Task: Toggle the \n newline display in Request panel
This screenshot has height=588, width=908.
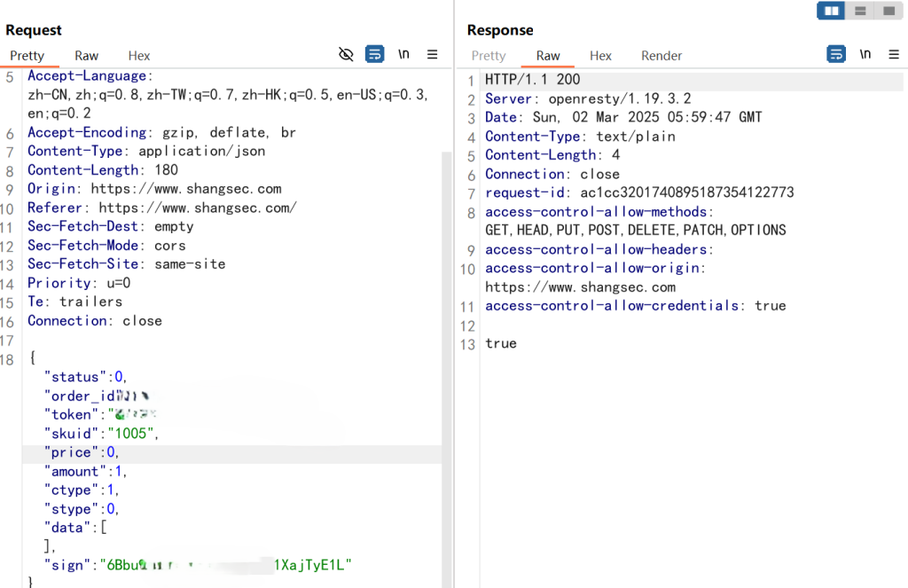Action: [403, 55]
